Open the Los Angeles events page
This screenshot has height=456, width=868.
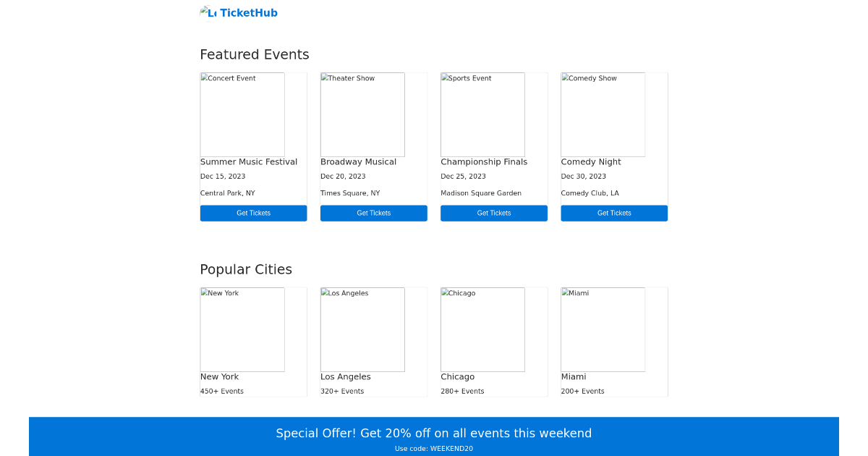[x=345, y=376]
